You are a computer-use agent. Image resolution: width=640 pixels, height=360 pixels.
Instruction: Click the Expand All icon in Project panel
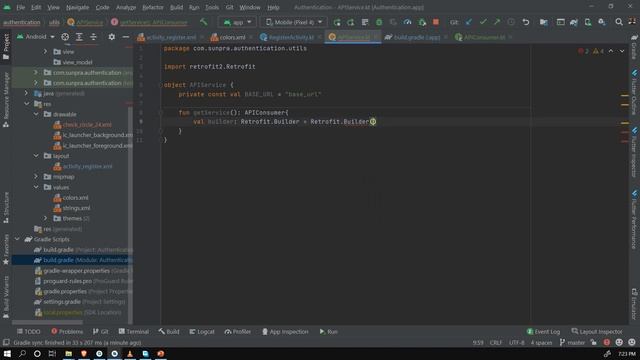pos(79,37)
